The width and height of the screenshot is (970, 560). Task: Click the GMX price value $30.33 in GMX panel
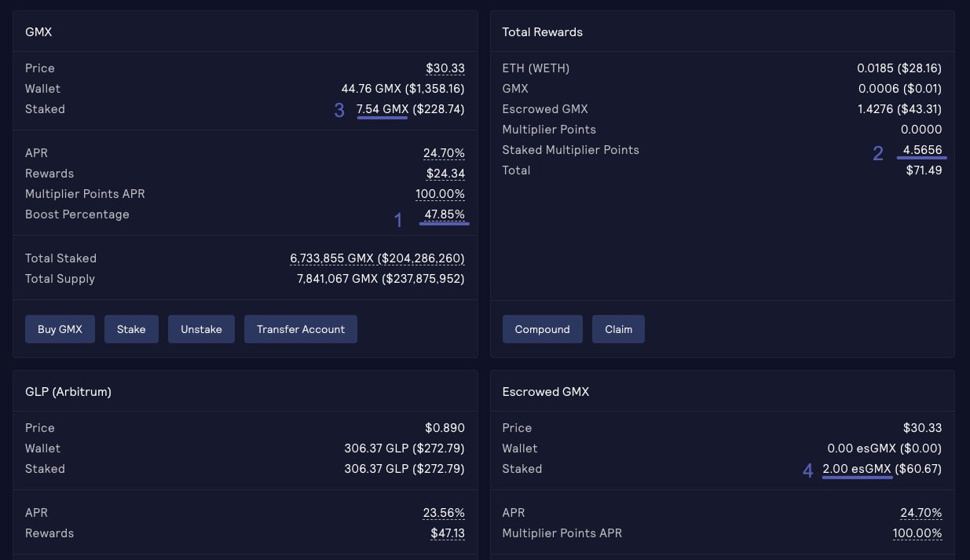tap(445, 68)
